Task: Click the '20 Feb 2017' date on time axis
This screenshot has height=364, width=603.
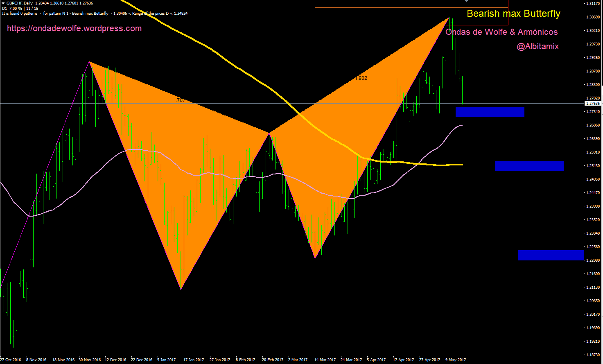Action: 272,360
